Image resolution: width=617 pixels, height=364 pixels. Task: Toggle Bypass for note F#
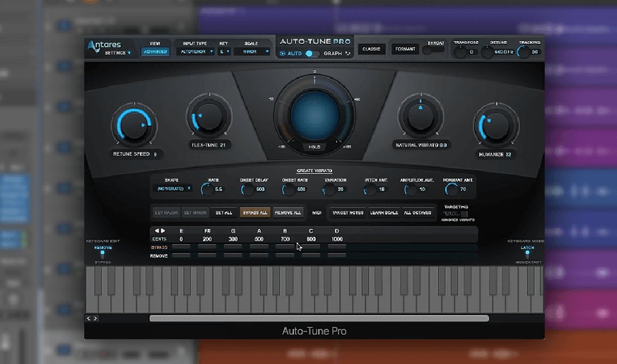point(207,247)
